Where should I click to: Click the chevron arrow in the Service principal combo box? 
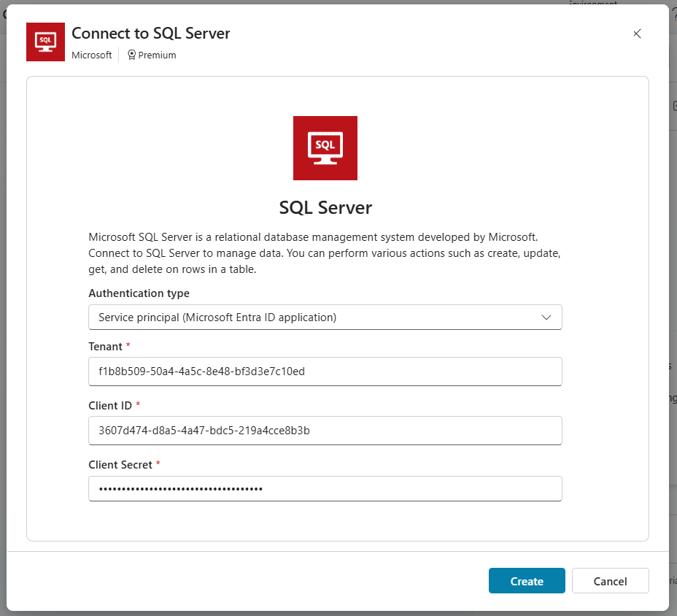coord(546,317)
